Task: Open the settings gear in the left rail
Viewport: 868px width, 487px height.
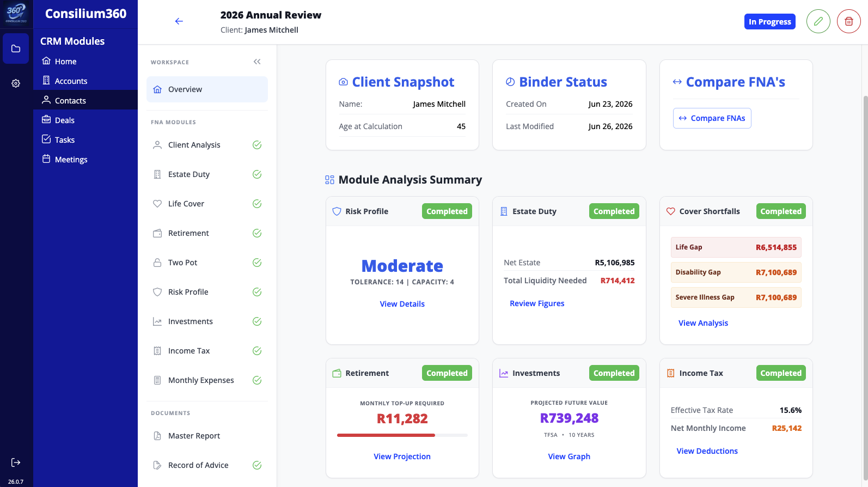Action: pos(16,83)
